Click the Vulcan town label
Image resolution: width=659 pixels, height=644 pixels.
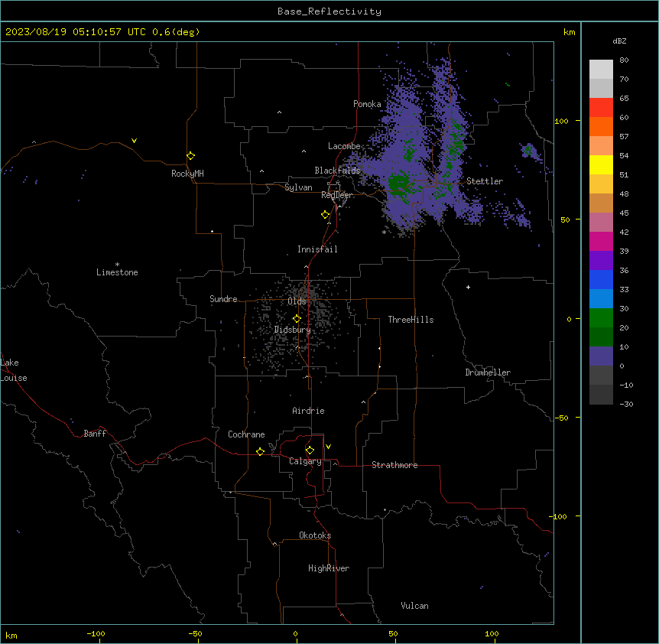tap(415, 606)
